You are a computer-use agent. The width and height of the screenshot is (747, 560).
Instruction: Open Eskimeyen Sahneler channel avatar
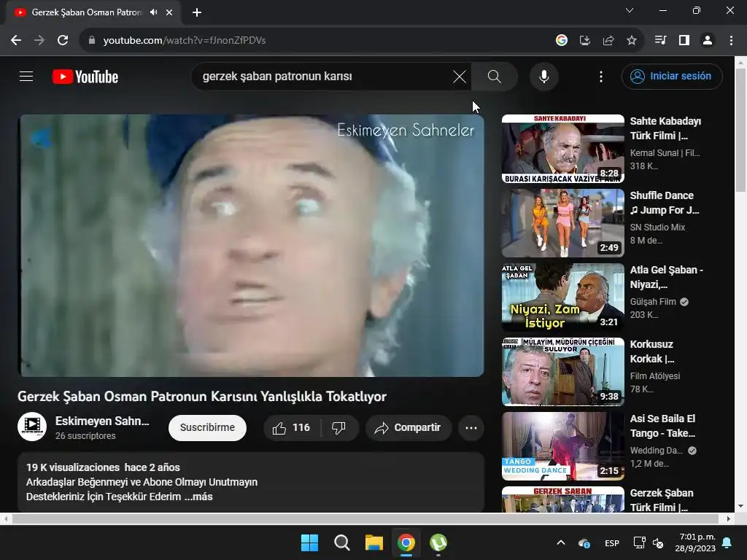point(32,427)
